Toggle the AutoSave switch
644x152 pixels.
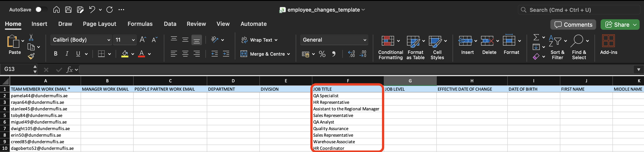[41, 9]
